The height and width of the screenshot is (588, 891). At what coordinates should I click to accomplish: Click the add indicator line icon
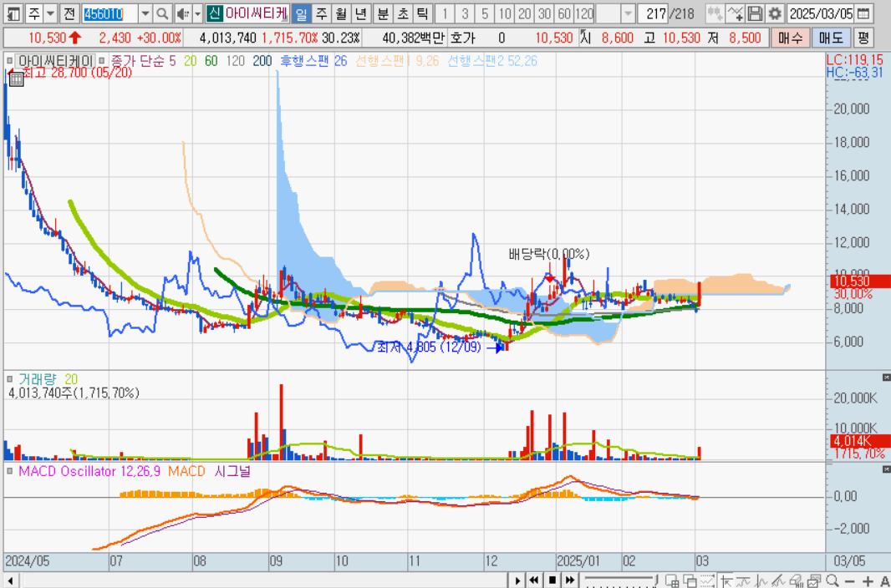(x=736, y=13)
